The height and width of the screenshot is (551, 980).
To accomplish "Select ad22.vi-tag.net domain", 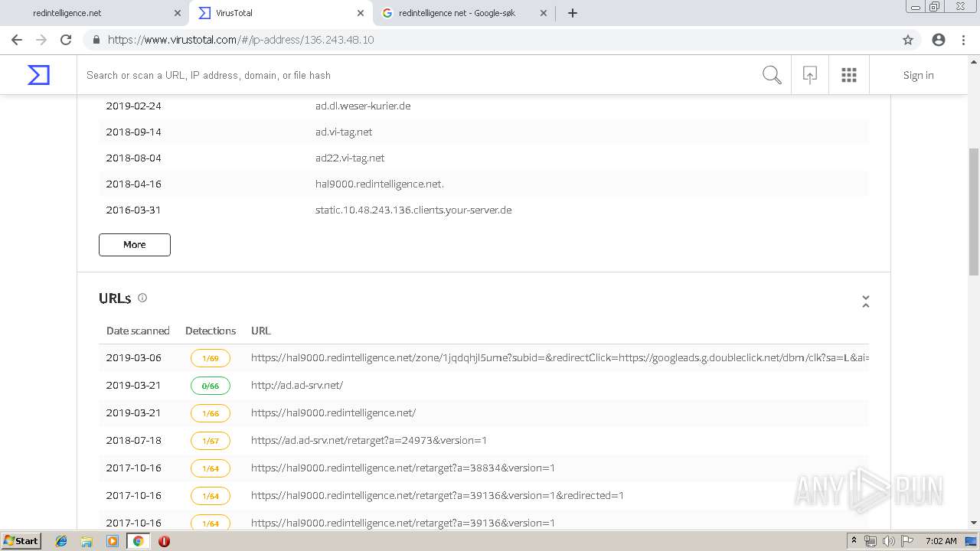I will [x=350, y=158].
